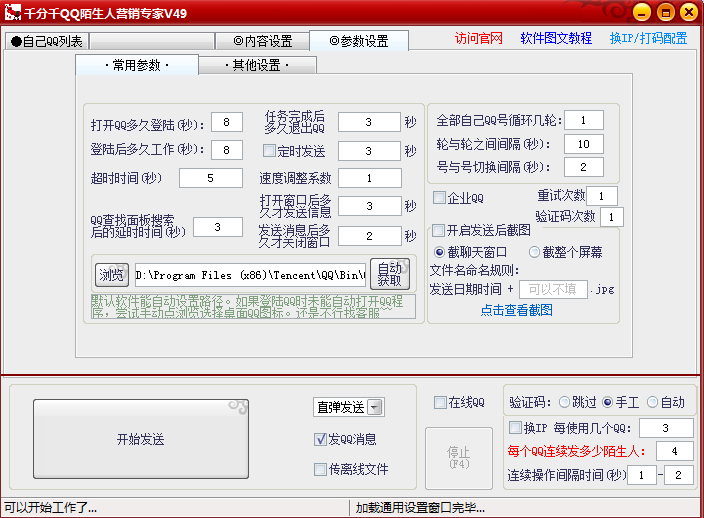Click the 验证码次数 field
The image size is (704, 518).
[612, 217]
